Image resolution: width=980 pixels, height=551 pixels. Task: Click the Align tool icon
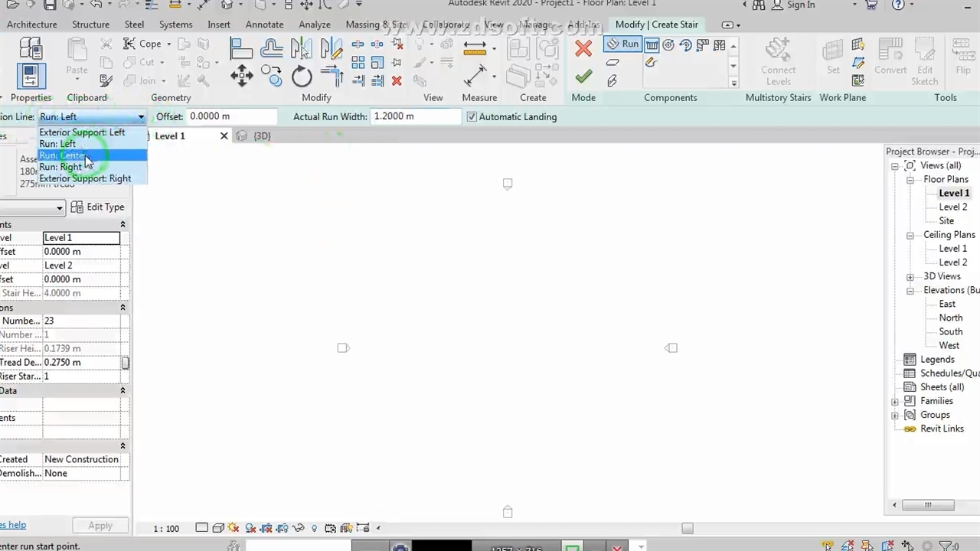click(241, 49)
